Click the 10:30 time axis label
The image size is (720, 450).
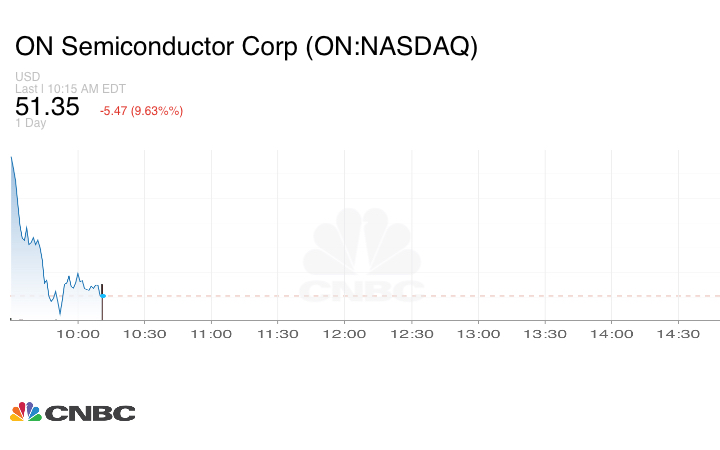145,334
